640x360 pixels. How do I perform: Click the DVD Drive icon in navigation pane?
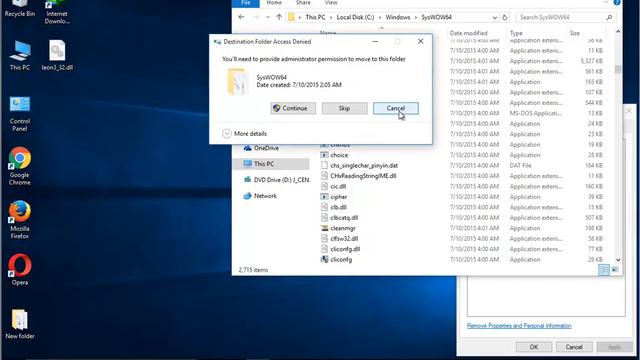tap(247, 180)
